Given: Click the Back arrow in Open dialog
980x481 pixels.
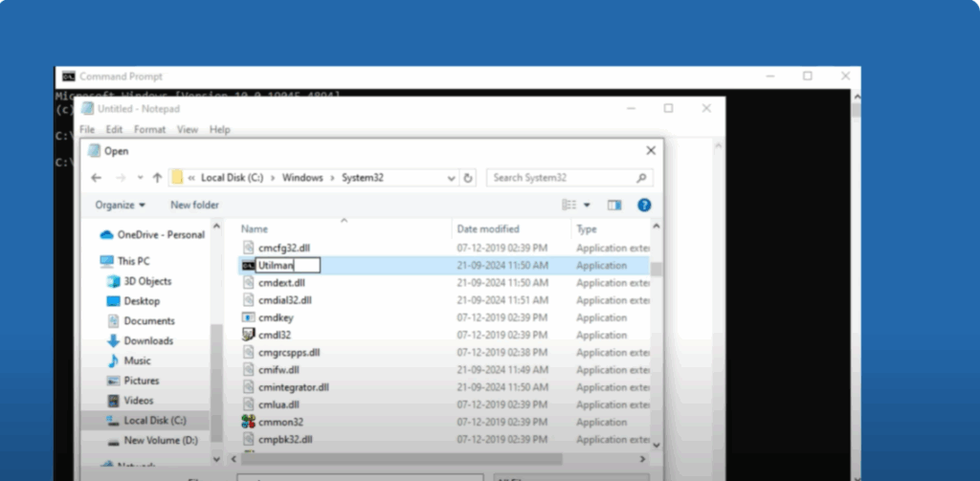Looking at the screenshot, I should (96, 178).
